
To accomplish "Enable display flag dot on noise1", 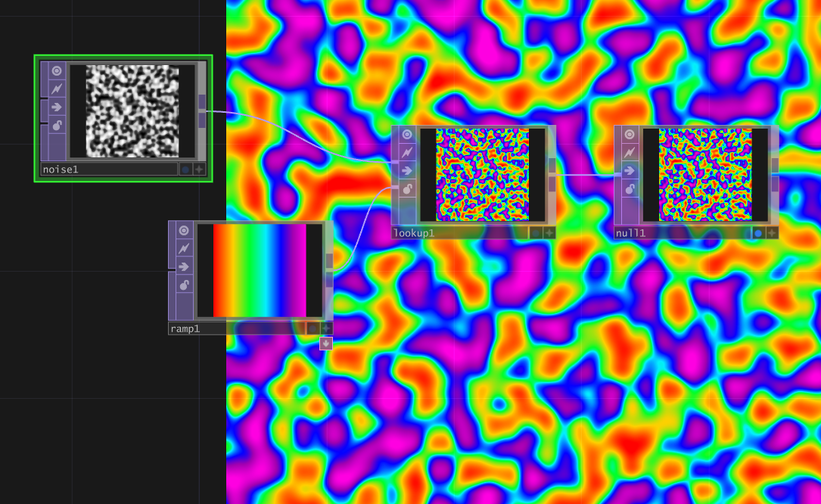I will click(185, 170).
